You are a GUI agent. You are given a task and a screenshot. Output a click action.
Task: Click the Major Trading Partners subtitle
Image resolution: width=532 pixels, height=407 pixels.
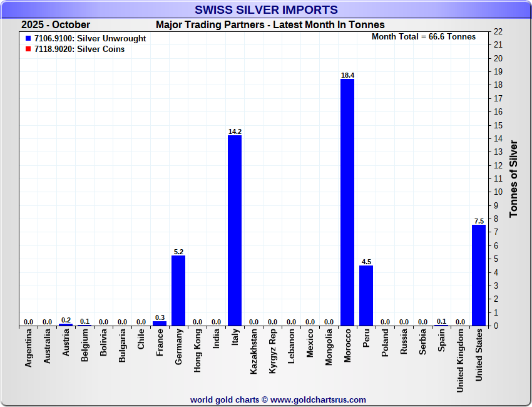tap(270, 25)
